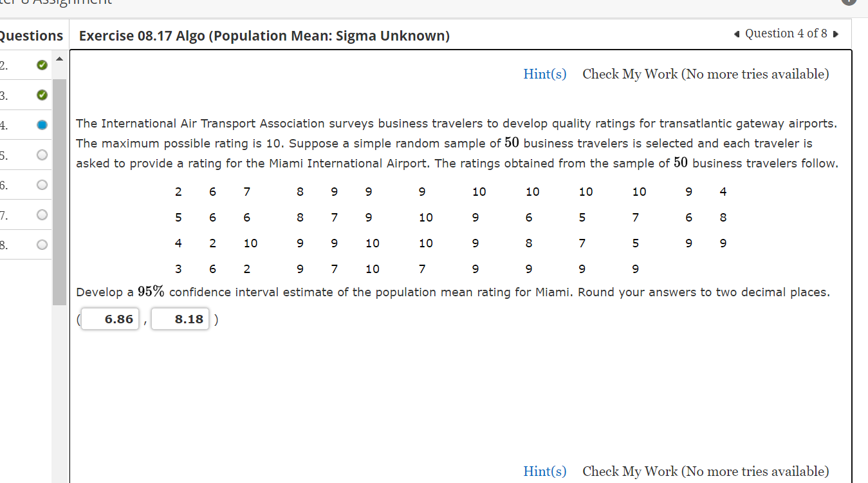The image size is (868, 483).
Task: Click the scroll-up arrow in questions list
Action: tap(59, 60)
